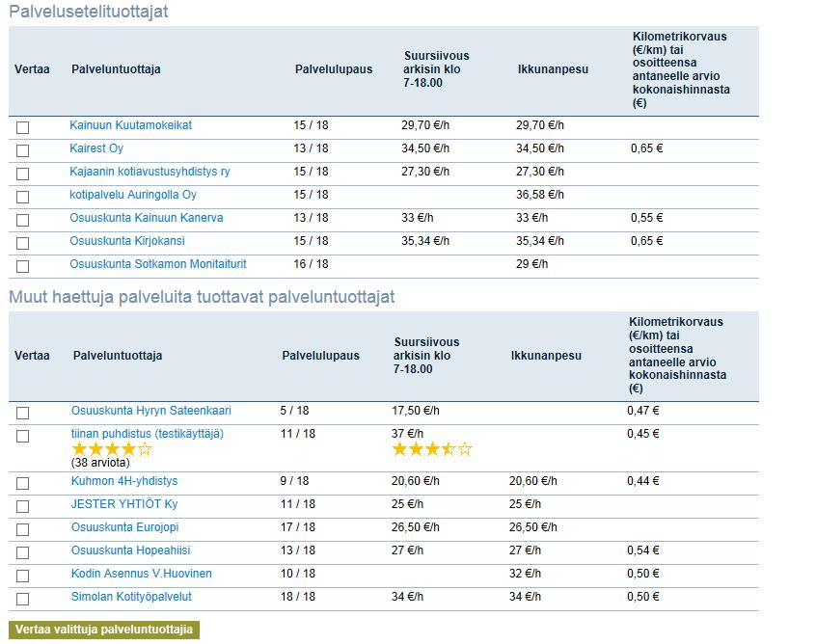This screenshot has width=816, height=644.
Task: Open tiinan puhdistus (testikäyttäjä) link
Action: click(148, 434)
